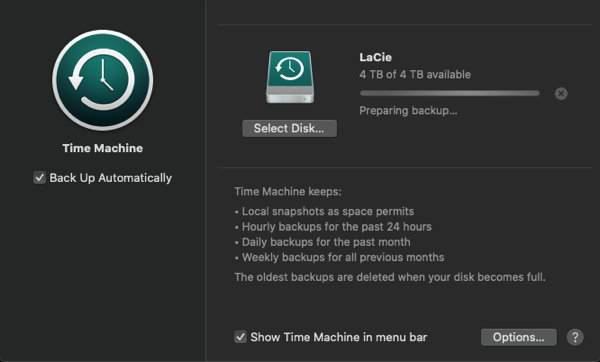600x362 pixels.
Task: Click the Preparing backup… status text
Action: pyautogui.click(x=408, y=111)
